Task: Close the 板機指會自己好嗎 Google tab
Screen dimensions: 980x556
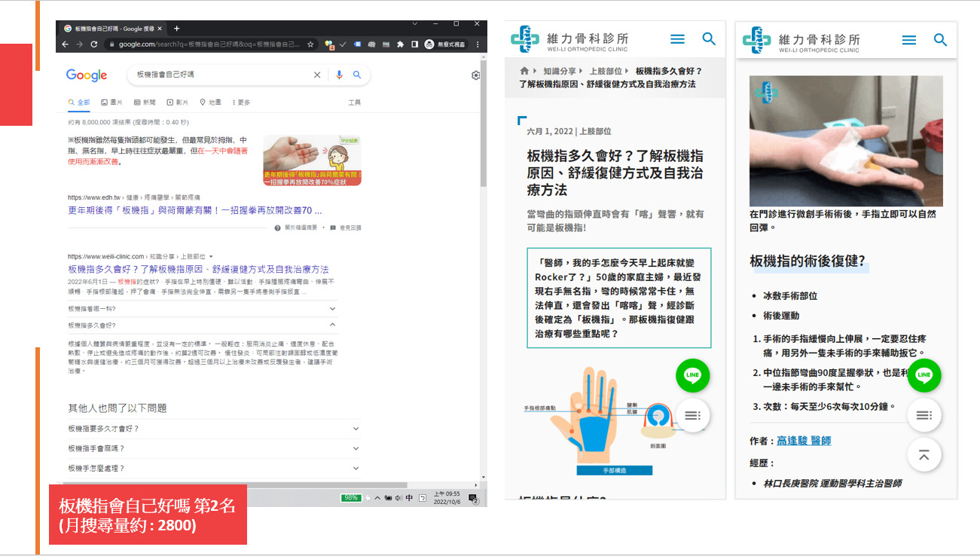Action: pos(160,29)
